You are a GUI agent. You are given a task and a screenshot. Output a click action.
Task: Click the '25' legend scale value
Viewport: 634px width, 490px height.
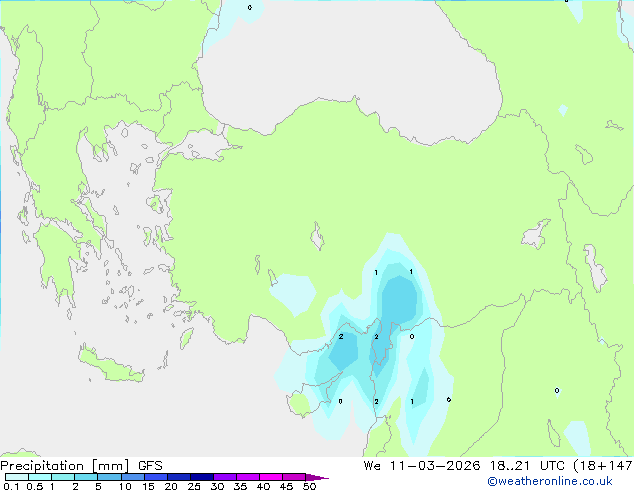(194, 486)
